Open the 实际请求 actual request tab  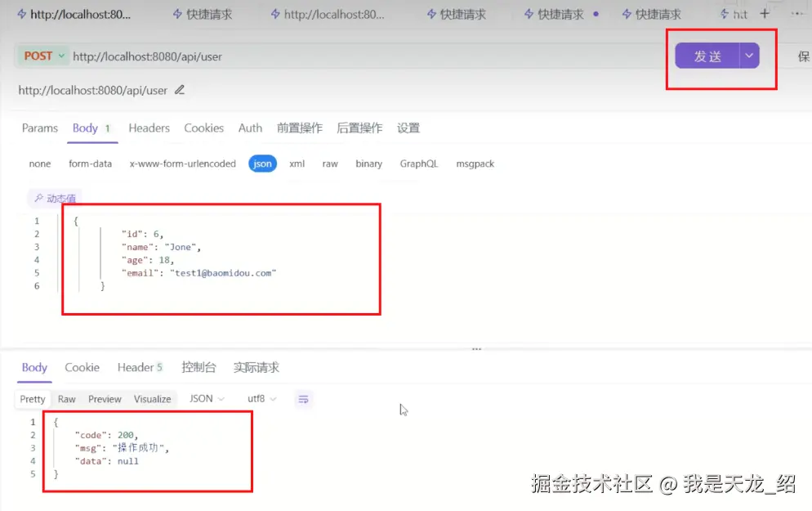coord(257,367)
